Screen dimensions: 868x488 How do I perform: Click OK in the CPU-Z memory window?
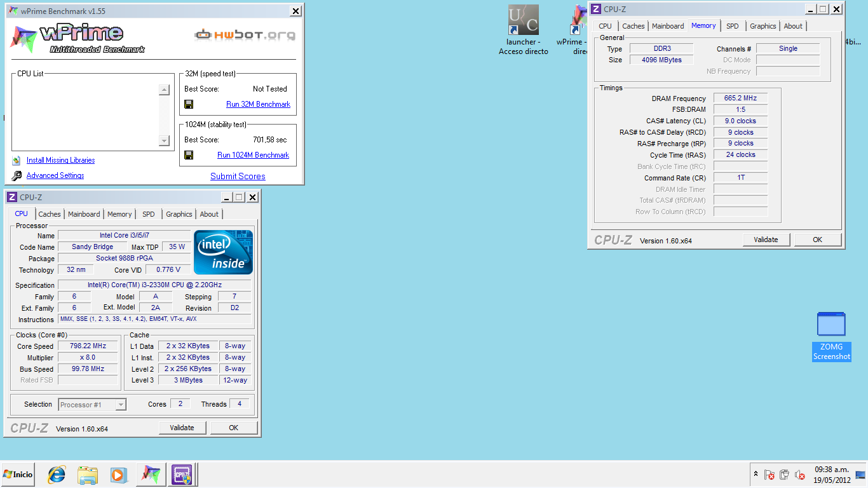tap(818, 240)
